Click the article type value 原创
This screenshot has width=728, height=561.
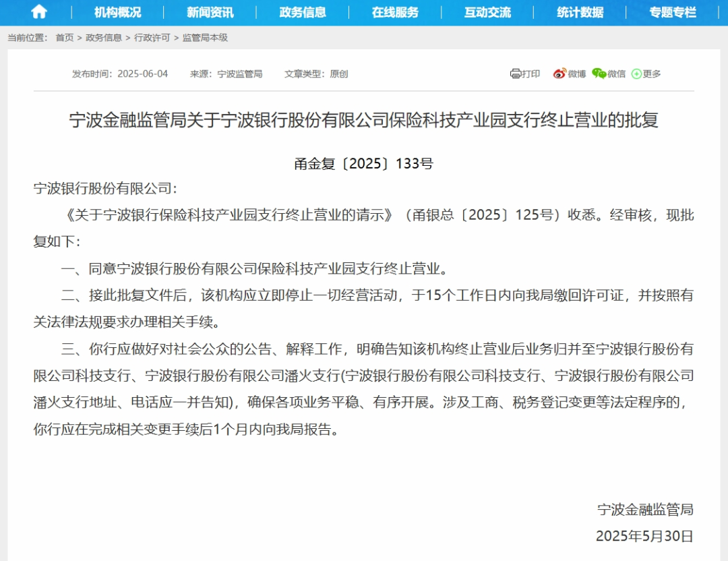pyautogui.click(x=338, y=74)
